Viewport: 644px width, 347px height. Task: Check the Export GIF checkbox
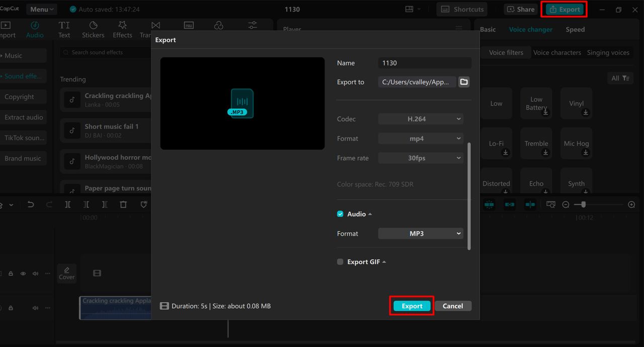pos(340,262)
